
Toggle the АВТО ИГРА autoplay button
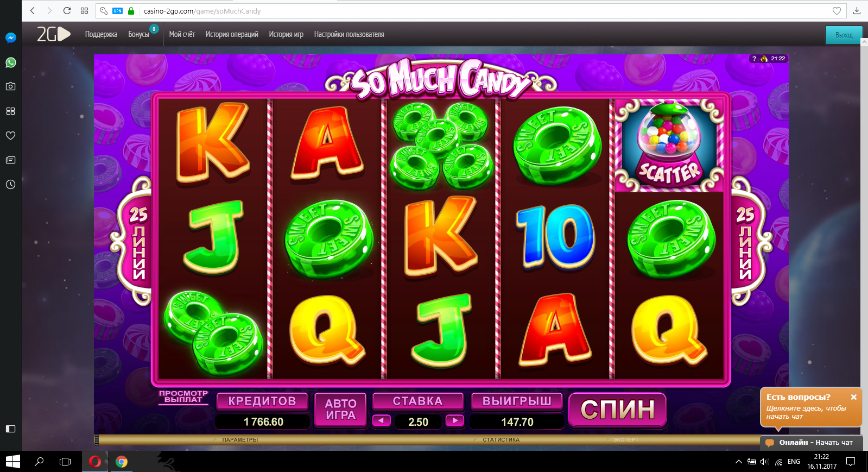pos(340,410)
